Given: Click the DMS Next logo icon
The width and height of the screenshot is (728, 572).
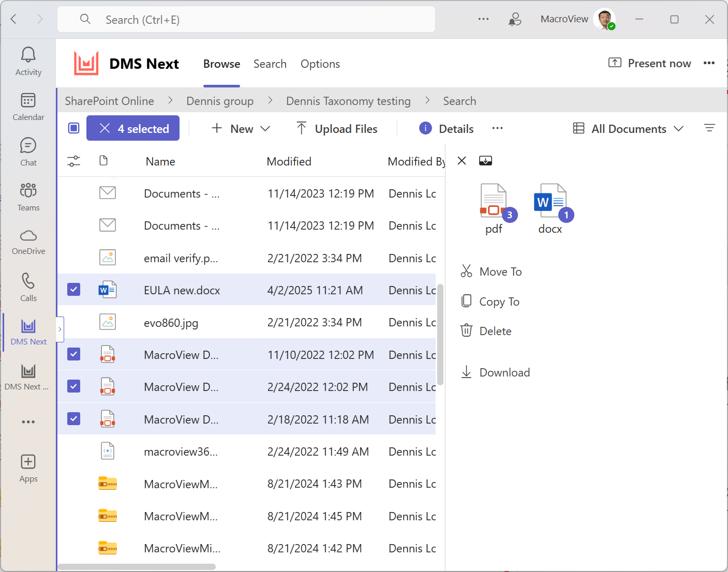Looking at the screenshot, I should 86,64.
